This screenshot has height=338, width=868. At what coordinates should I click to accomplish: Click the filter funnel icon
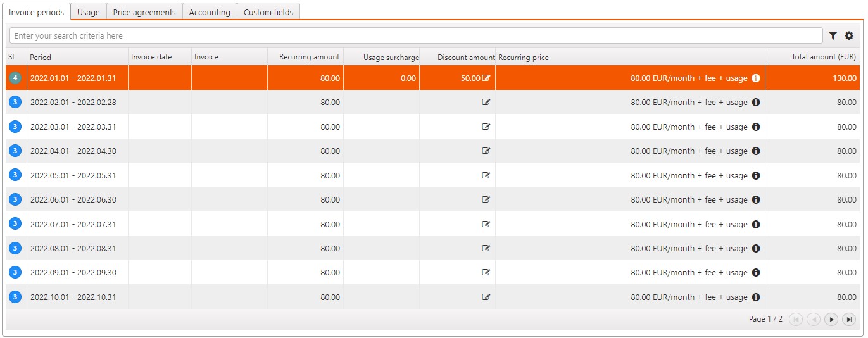(833, 36)
